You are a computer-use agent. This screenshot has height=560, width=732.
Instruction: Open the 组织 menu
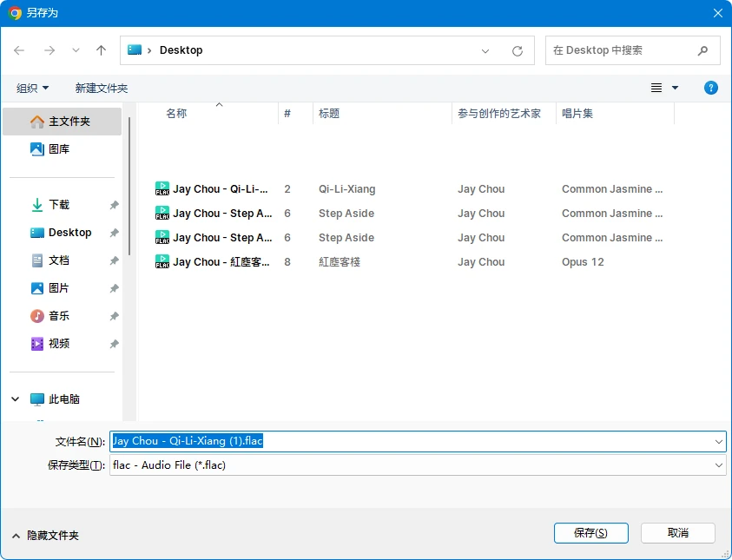tap(33, 88)
